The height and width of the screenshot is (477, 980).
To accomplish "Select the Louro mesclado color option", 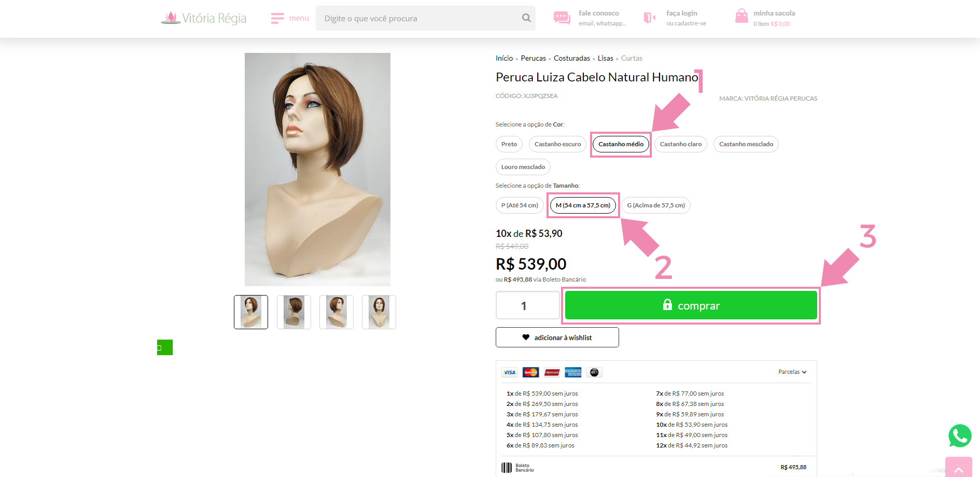I will pos(523,167).
